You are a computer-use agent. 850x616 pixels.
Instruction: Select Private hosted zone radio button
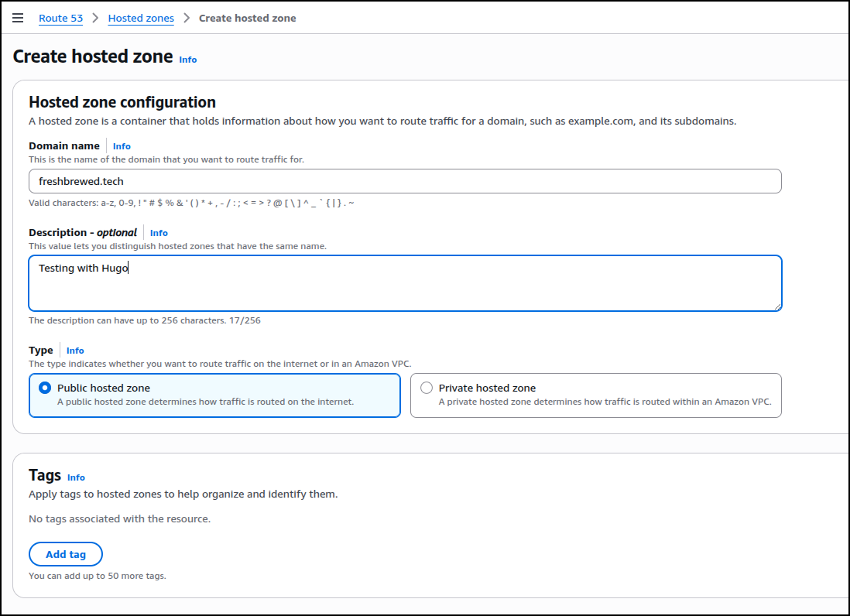coord(427,388)
